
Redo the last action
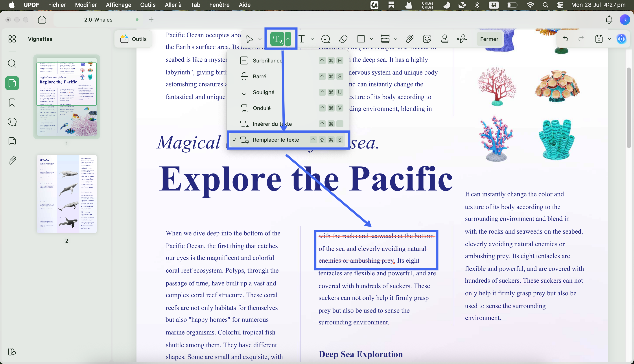tap(581, 39)
